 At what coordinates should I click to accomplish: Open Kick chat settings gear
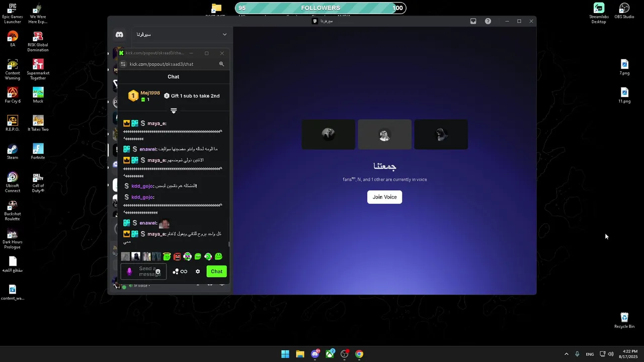(x=198, y=271)
